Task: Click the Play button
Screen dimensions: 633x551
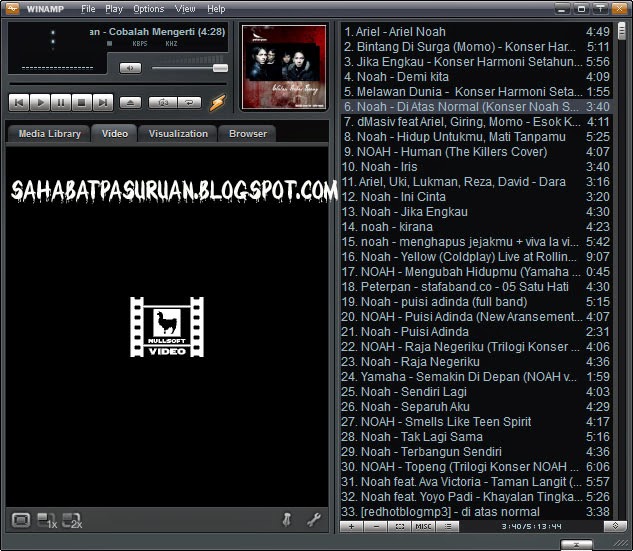Action: pos(40,103)
